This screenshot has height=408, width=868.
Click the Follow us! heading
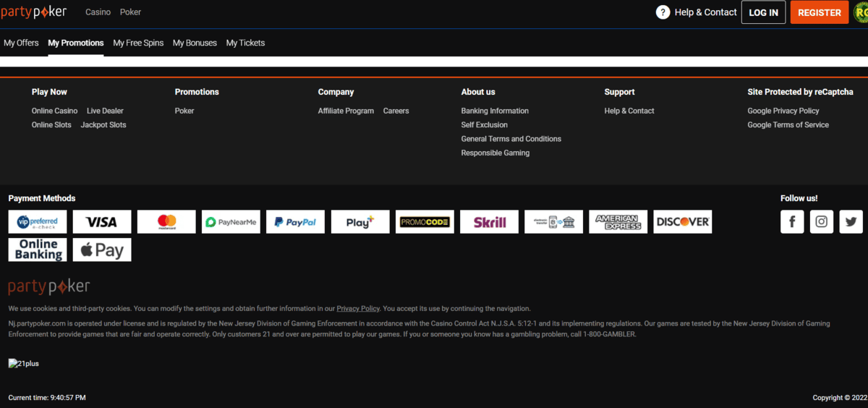point(799,198)
